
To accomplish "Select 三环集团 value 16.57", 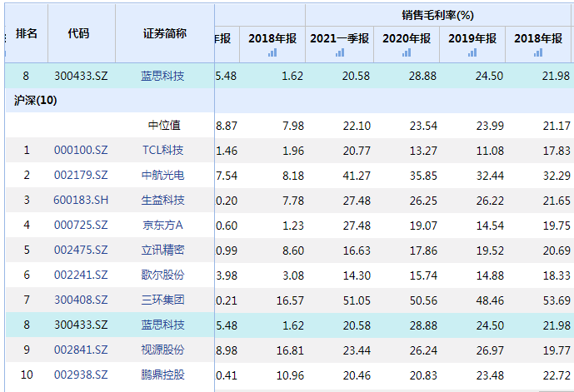I will click(290, 300).
